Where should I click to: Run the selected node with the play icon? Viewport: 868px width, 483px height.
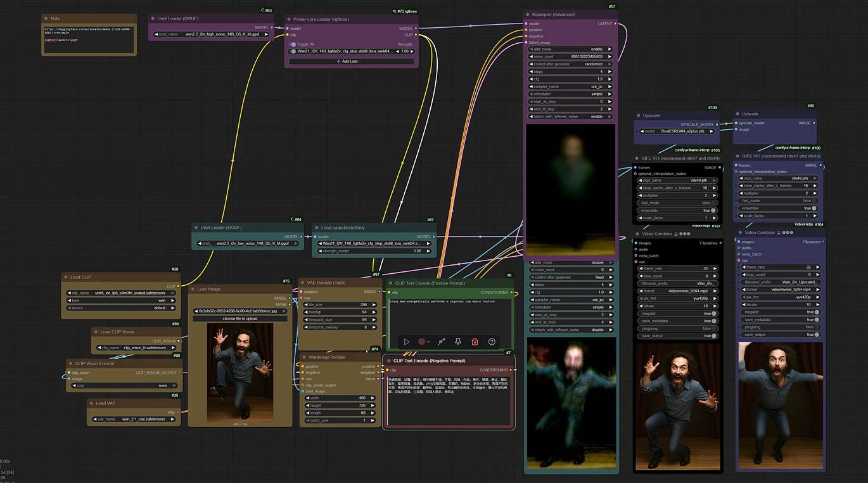coord(407,342)
